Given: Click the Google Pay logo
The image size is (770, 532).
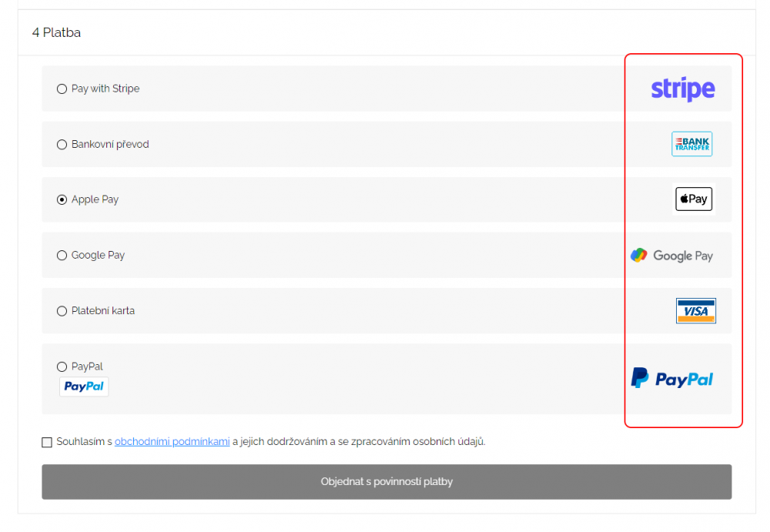Looking at the screenshot, I should tap(671, 256).
